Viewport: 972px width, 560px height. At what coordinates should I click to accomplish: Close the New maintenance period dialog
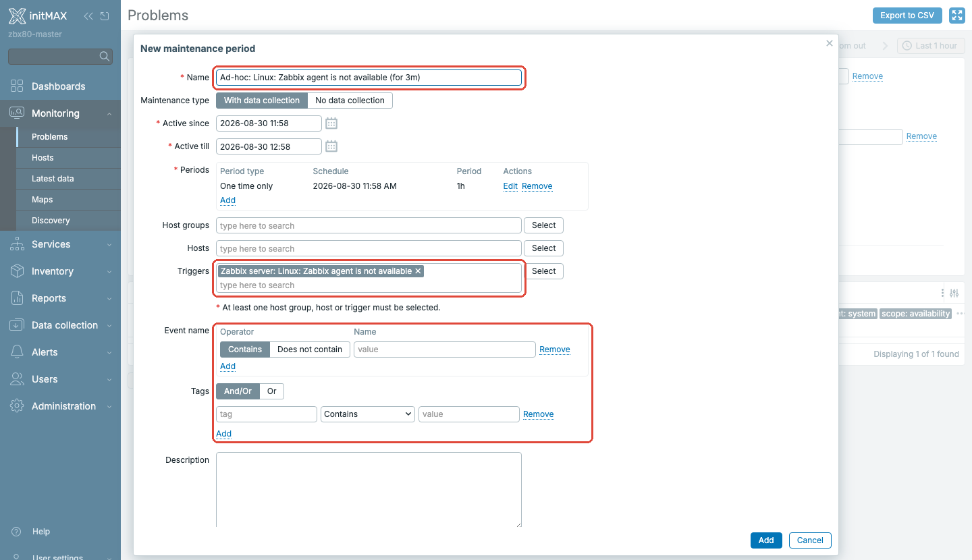pyautogui.click(x=830, y=43)
